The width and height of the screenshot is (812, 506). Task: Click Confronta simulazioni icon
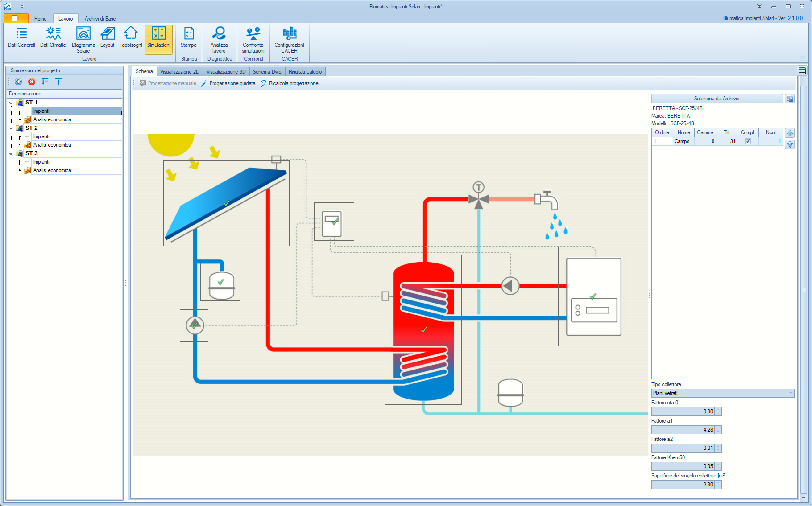click(x=253, y=39)
